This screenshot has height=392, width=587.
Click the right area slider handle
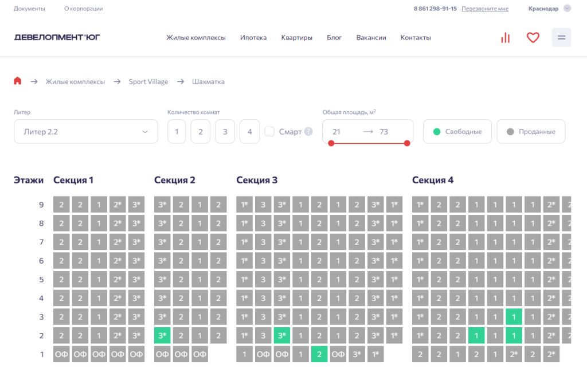pos(407,143)
